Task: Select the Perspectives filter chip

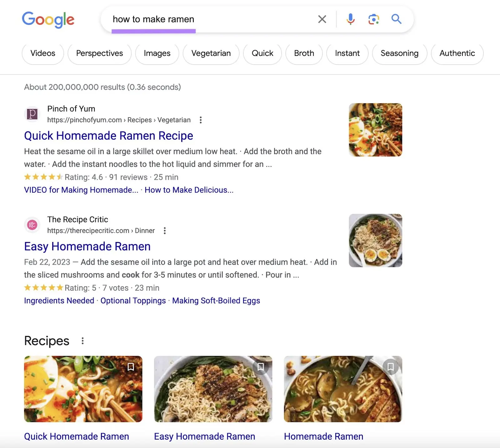Action: (x=100, y=53)
